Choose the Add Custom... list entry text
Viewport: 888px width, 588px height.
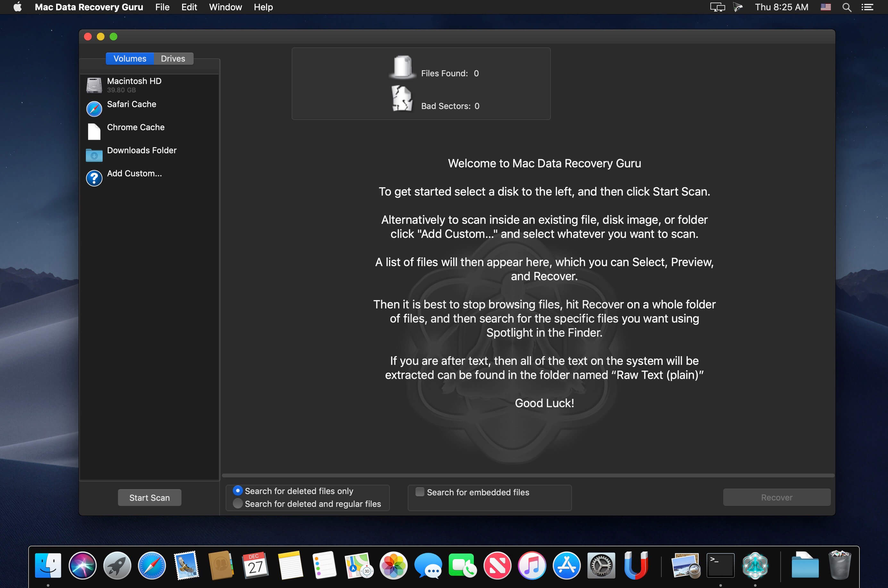[135, 174]
